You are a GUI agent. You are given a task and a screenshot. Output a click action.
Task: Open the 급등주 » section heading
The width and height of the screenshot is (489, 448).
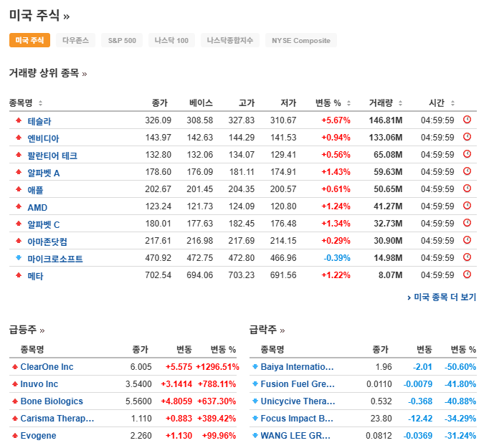pyautogui.click(x=27, y=330)
